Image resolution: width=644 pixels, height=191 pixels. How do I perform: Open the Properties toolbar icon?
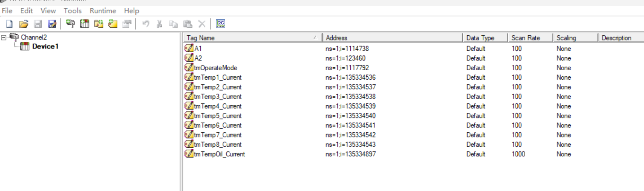click(127, 24)
